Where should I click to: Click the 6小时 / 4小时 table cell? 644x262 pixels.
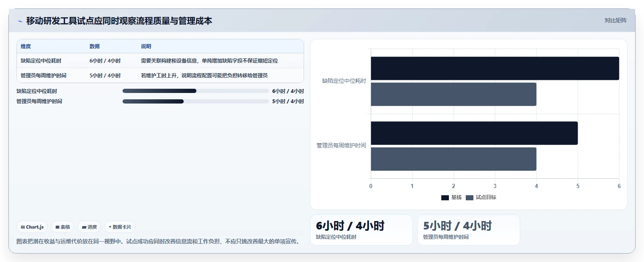(105, 61)
